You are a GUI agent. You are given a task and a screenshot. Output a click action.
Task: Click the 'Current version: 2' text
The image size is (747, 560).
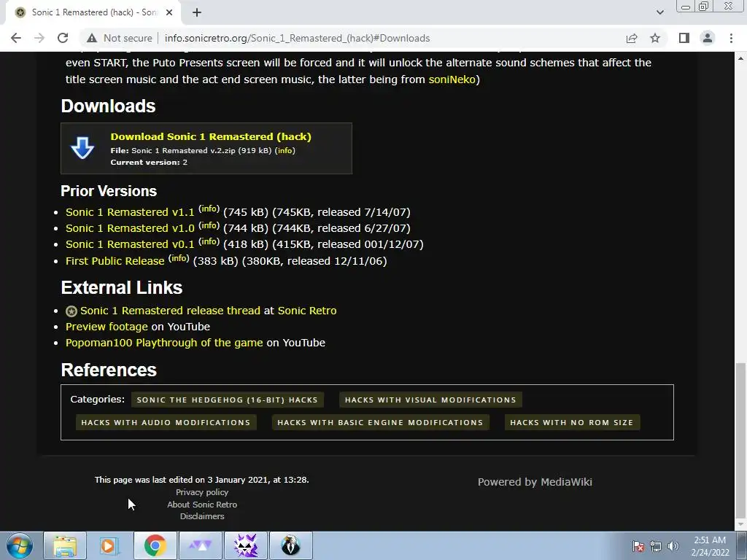click(x=149, y=163)
